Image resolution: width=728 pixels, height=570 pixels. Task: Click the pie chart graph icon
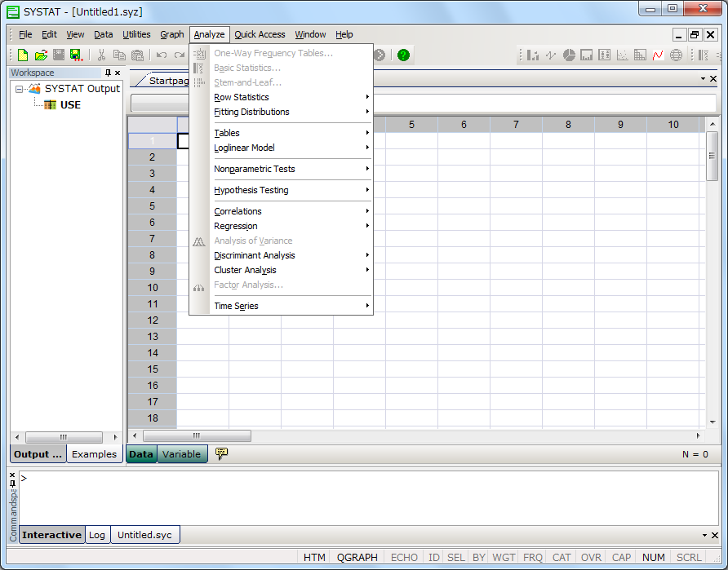coord(569,55)
